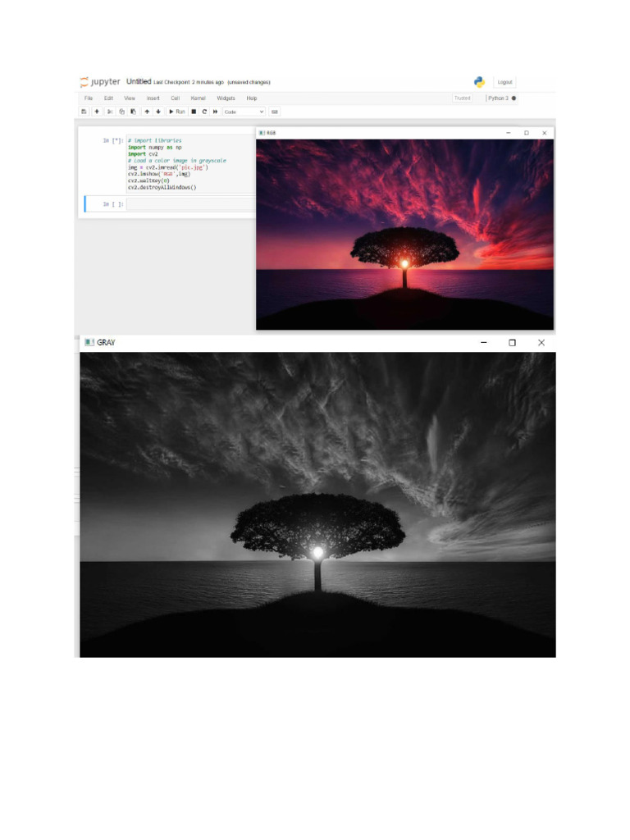Click the Logout button
Viewport: 630px width, 840px height.
pyautogui.click(x=504, y=82)
